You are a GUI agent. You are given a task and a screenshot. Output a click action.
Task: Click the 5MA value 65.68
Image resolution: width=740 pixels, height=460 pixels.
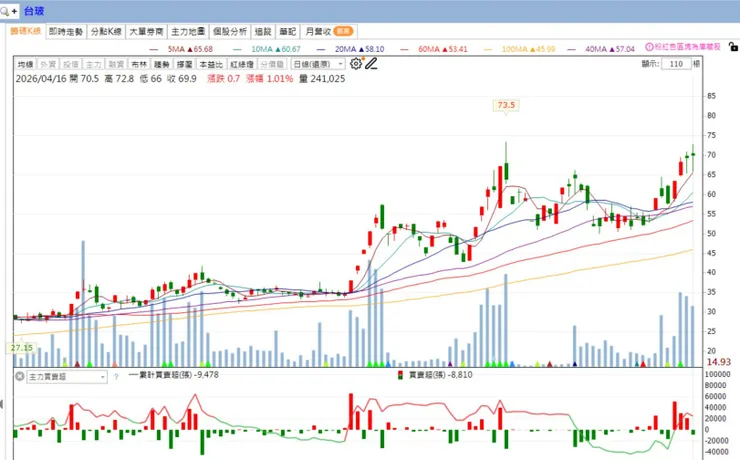pyautogui.click(x=203, y=49)
